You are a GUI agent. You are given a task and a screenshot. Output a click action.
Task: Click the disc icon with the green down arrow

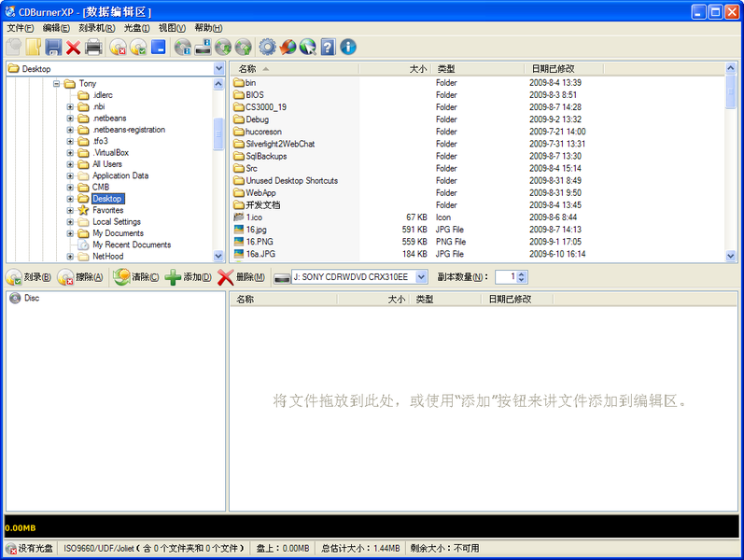tap(223, 47)
